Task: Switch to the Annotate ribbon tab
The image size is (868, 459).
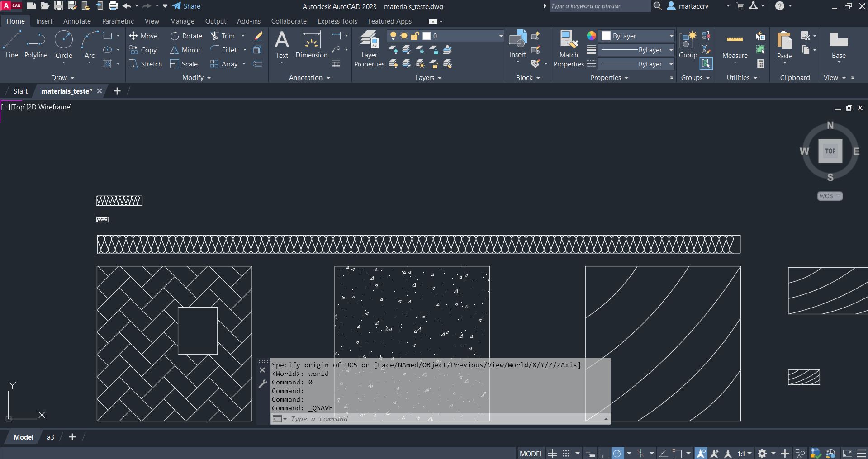Action: pyautogui.click(x=77, y=21)
